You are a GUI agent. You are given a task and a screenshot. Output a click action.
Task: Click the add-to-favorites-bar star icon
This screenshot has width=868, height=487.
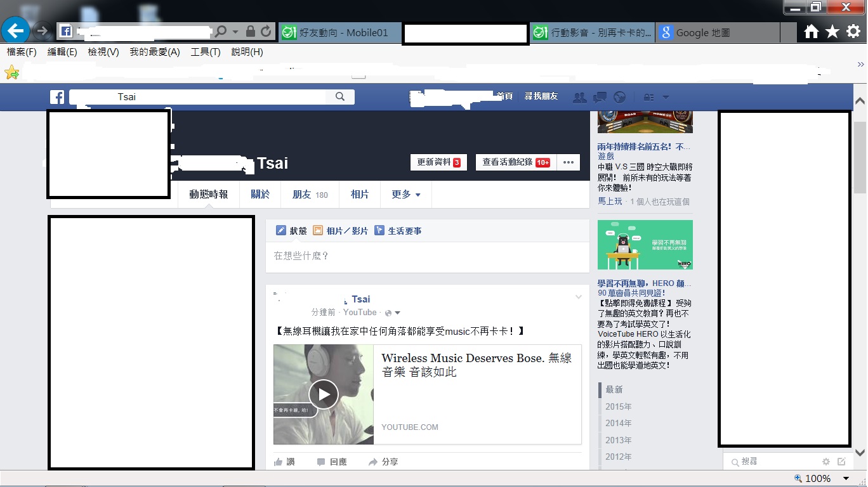[x=11, y=72]
